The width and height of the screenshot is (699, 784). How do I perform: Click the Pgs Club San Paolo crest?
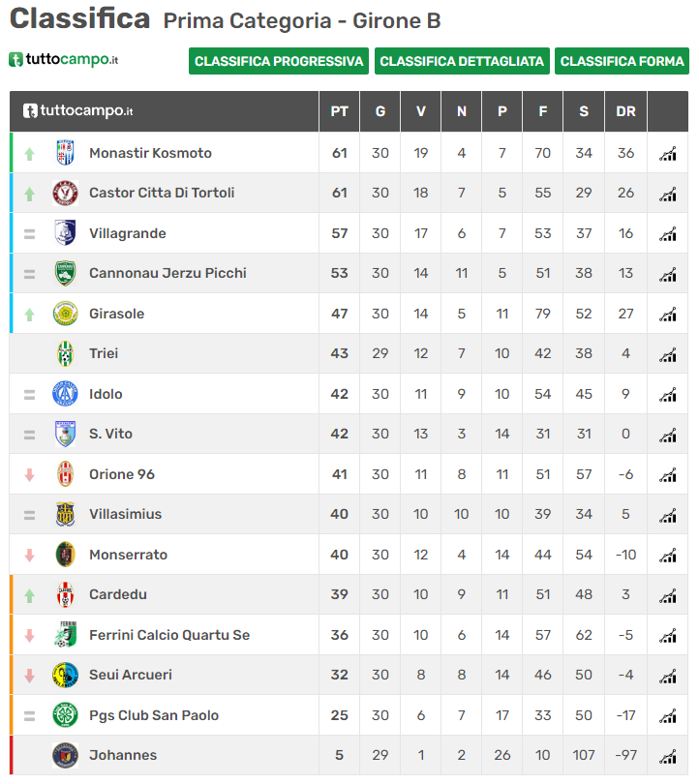(x=65, y=715)
